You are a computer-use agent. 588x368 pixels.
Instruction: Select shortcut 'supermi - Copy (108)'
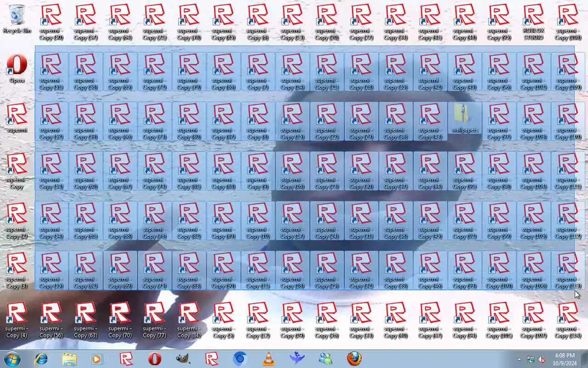568,22
